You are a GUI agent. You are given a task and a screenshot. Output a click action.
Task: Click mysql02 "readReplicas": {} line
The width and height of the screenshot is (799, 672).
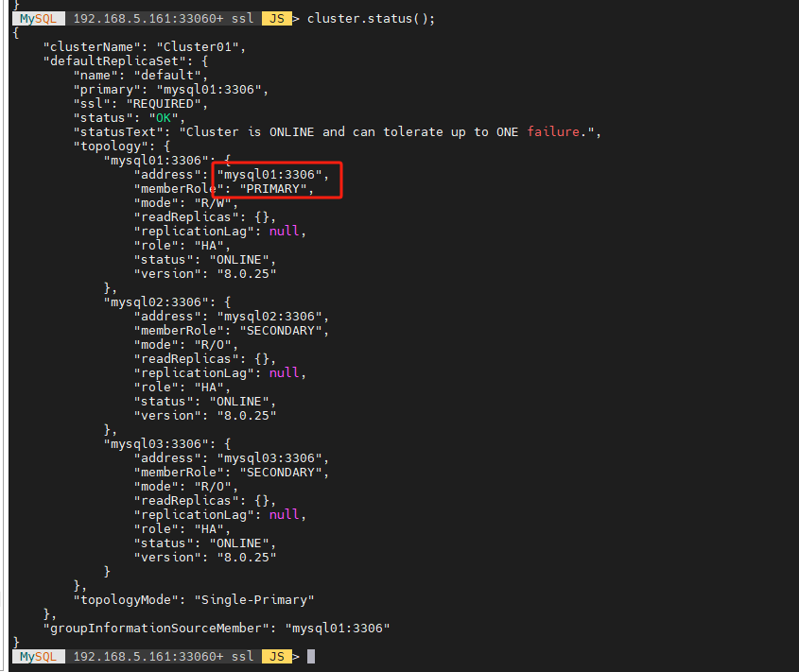coord(205,359)
